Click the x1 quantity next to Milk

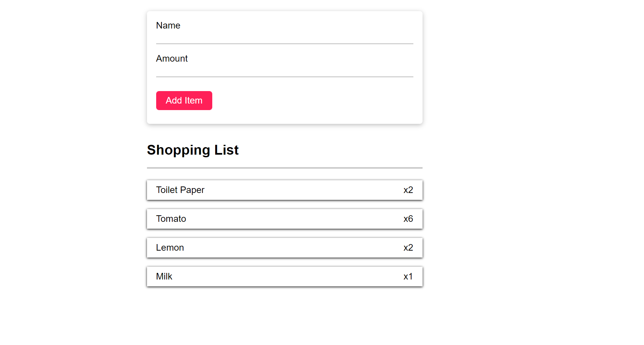click(408, 277)
